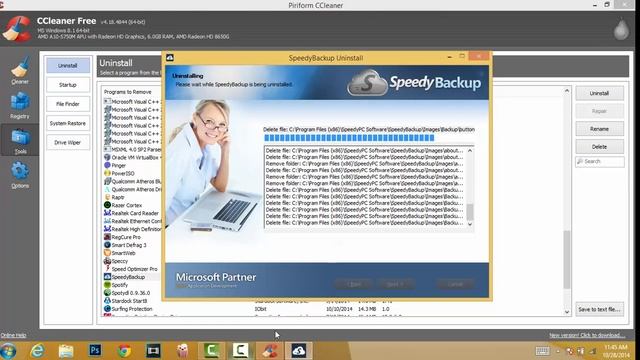Click the Razer Cortex icon in list
This screenshot has height=360, width=640.
[x=107, y=205]
